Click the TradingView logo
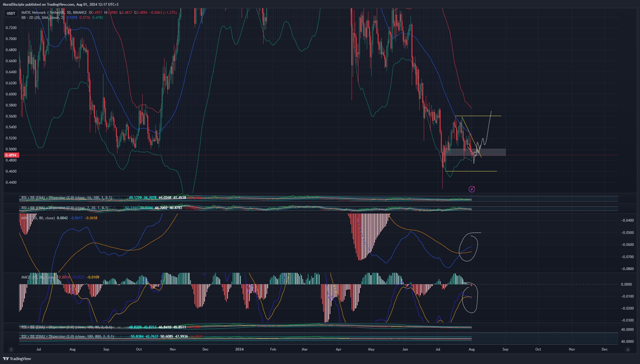Viewport: 640px width, 364px height. click(17, 359)
